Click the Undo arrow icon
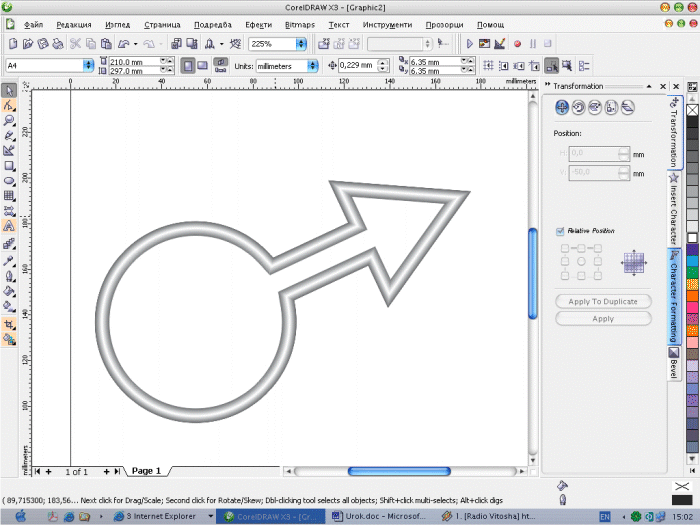 click(123, 44)
